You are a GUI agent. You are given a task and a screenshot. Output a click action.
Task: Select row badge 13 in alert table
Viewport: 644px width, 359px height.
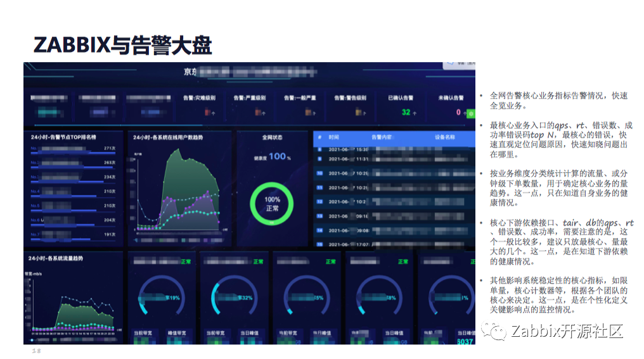(x=319, y=216)
